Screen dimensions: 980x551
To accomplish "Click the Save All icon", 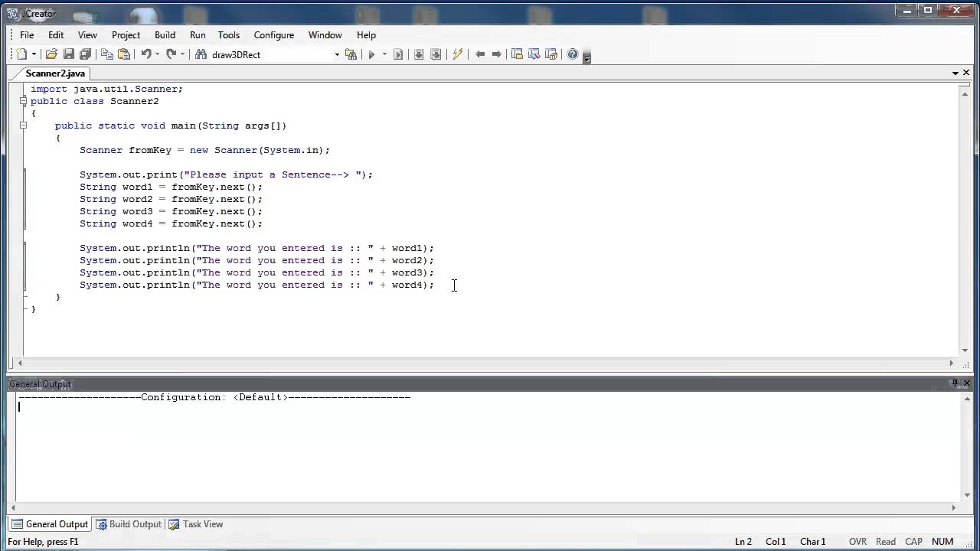I will pos(85,54).
